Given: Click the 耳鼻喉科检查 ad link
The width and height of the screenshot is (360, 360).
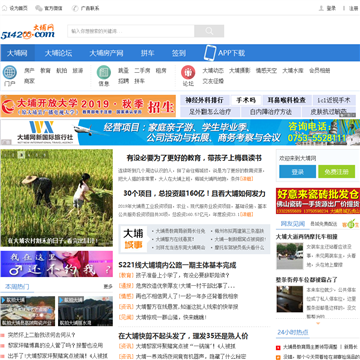Looking at the screenshot, I should 288,100.
